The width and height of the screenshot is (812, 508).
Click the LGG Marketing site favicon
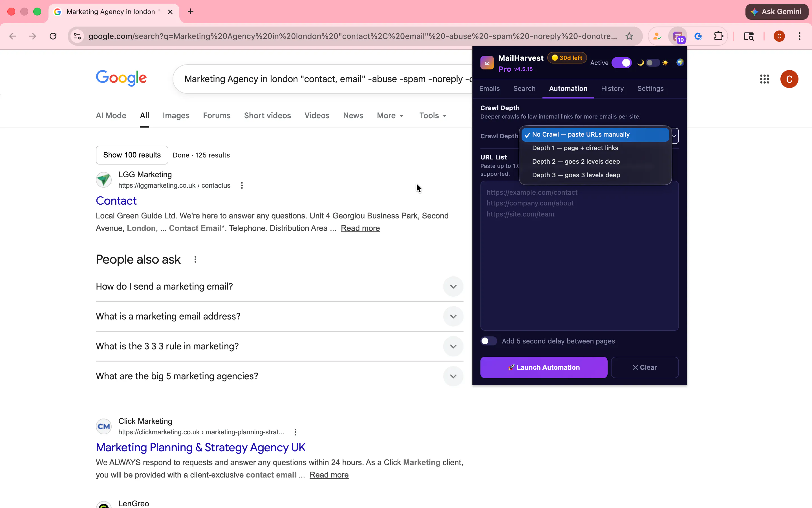tap(104, 180)
